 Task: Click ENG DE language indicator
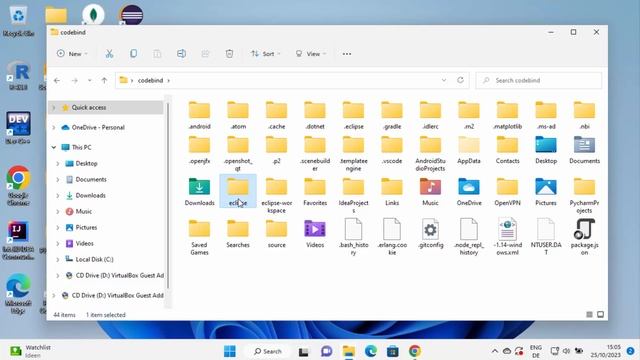coord(536,351)
